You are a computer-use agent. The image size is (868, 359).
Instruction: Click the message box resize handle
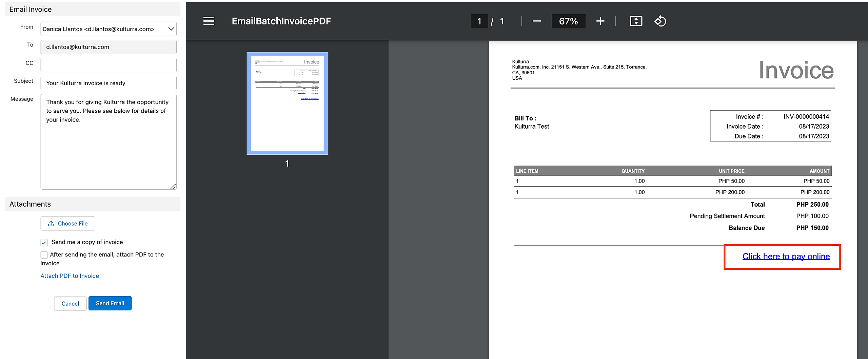(x=173, y=186)
